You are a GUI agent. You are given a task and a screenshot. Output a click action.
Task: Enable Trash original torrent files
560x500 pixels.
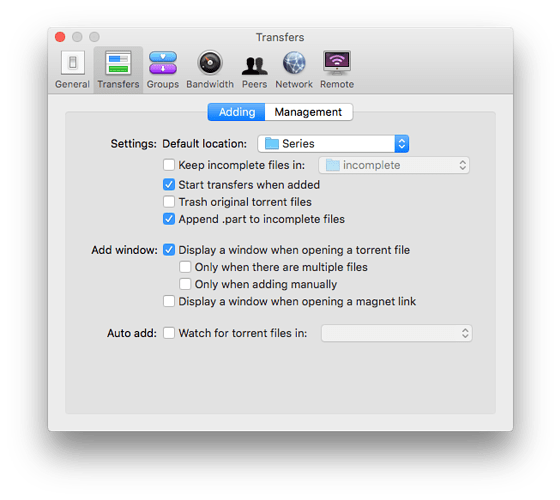[x=169, y=202]
